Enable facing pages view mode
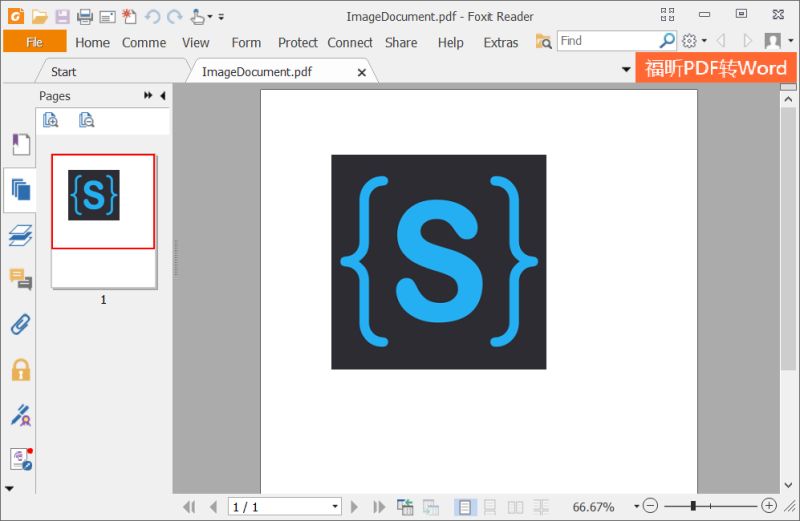Viewport: 800px width, 521px height. click(515, 507)
